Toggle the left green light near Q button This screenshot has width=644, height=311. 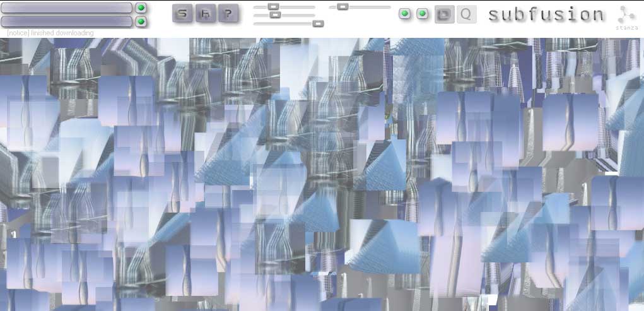[x=405, y=13]
